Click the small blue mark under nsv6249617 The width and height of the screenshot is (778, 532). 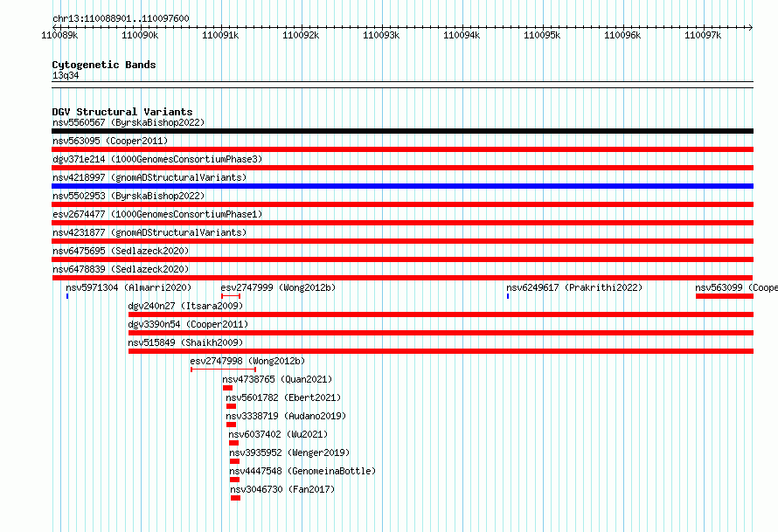508,296
